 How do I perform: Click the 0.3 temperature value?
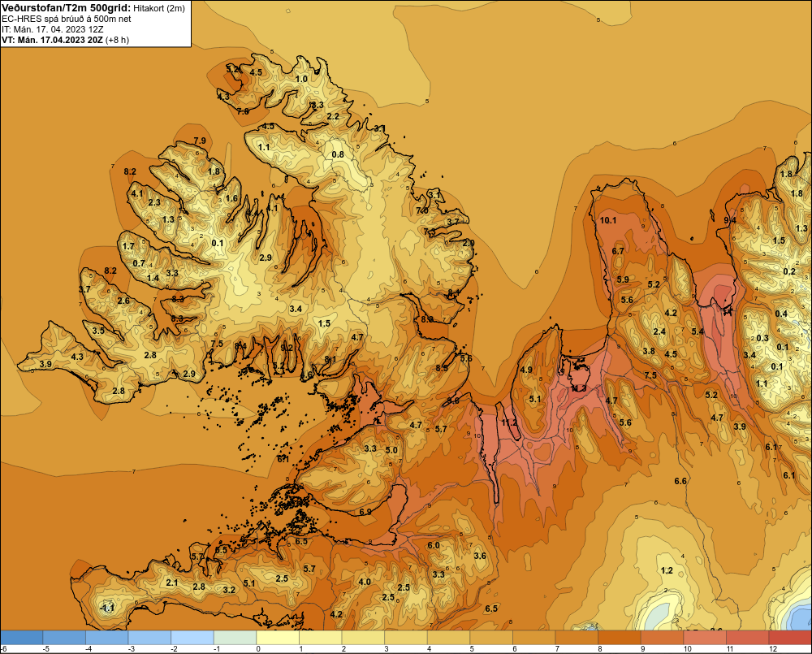pyautogui.click(x=762, y=338)
